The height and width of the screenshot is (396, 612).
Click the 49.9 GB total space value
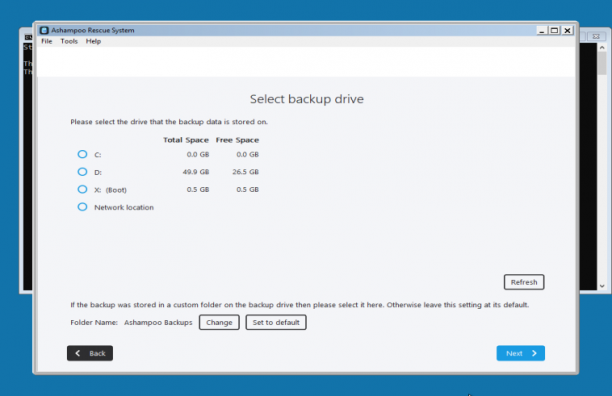196,172
